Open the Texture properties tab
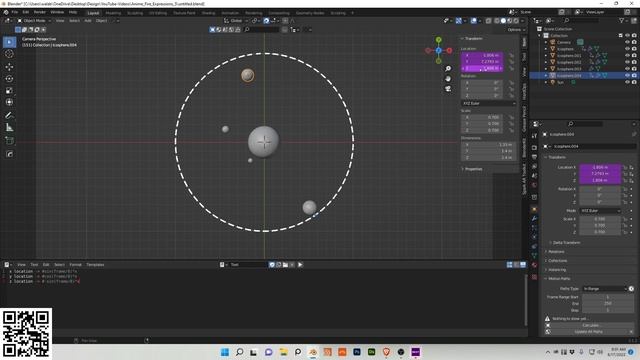 point(534,277)
